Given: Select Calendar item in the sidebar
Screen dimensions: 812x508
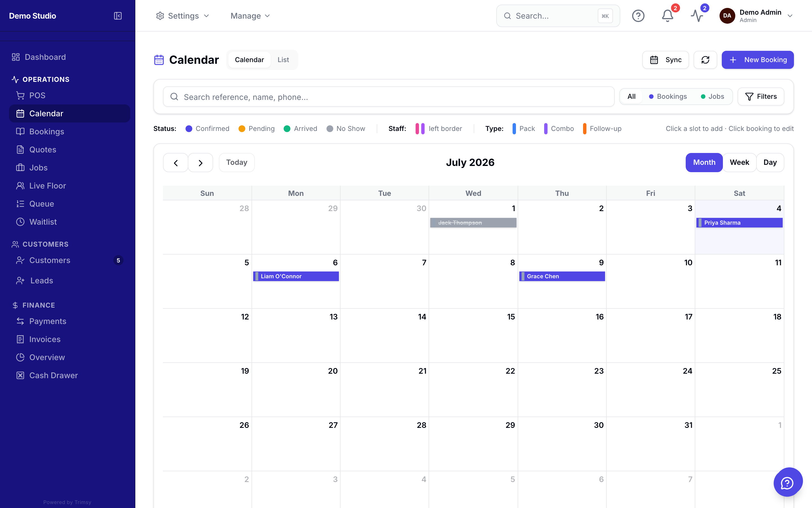Looking at the screenshot, I should coord(69,113).
